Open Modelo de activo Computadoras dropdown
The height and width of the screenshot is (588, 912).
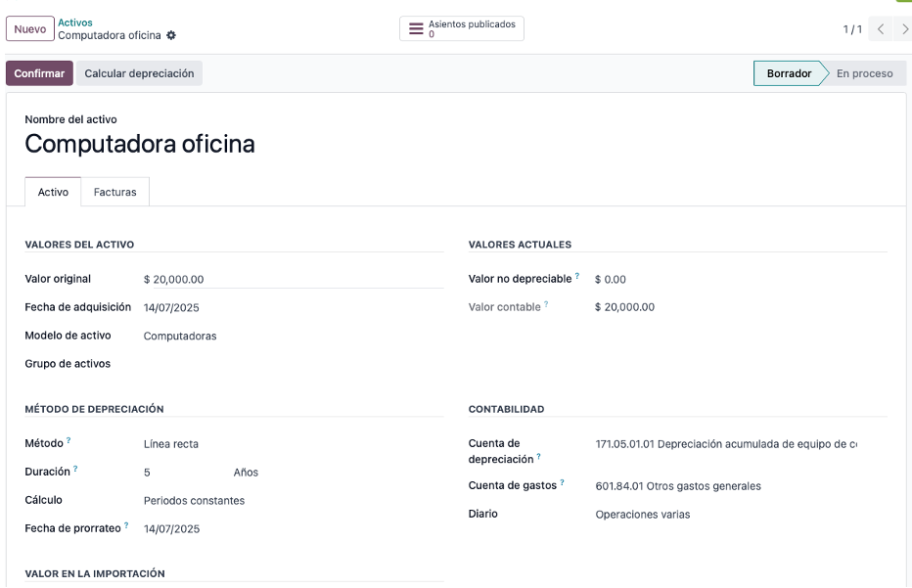click(294, 337)
